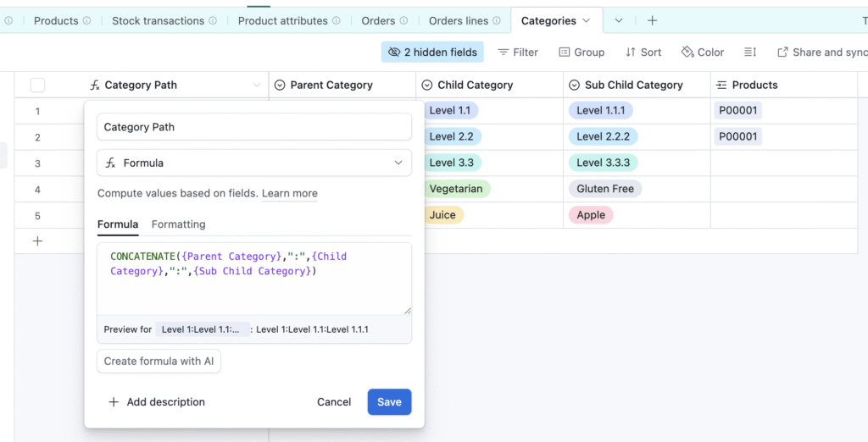Click the Save button

[x=389, y=402]
